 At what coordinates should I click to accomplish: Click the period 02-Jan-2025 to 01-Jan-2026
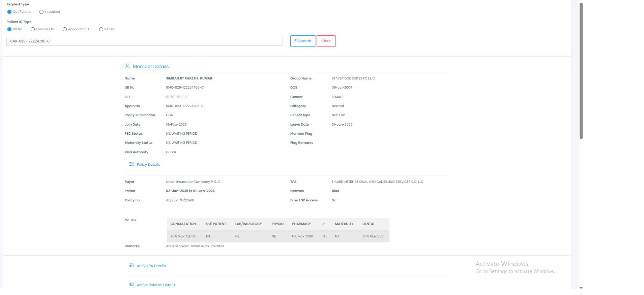pyautogui.click(x=191, y=191)
